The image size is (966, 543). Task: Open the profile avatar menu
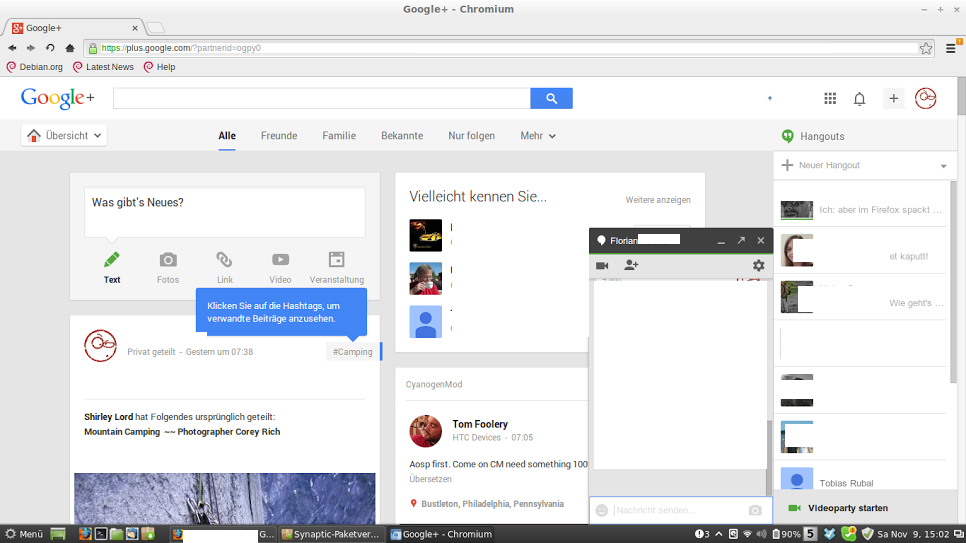(925, 99)
